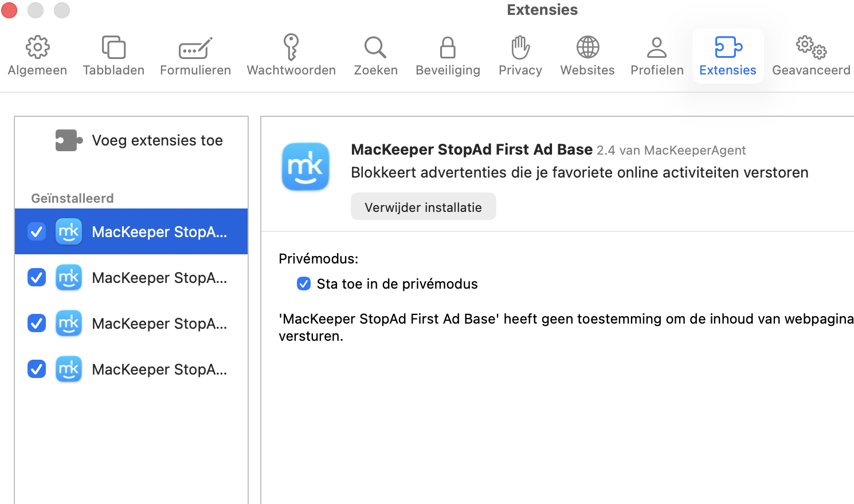Viewport: 854px width, 504px height.
Task: Open the Wachtwoorden settings pane
Action: [x=291, y=54]
